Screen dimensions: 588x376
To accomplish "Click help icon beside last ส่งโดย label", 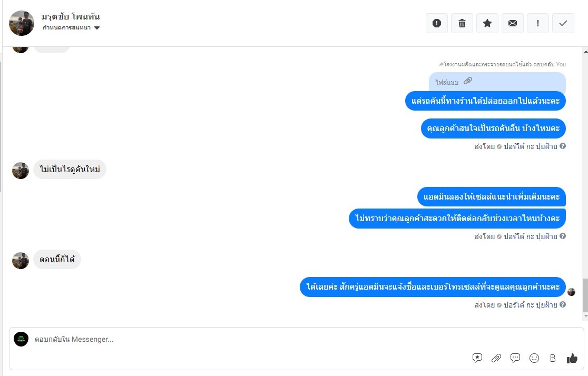I will 563,304.
